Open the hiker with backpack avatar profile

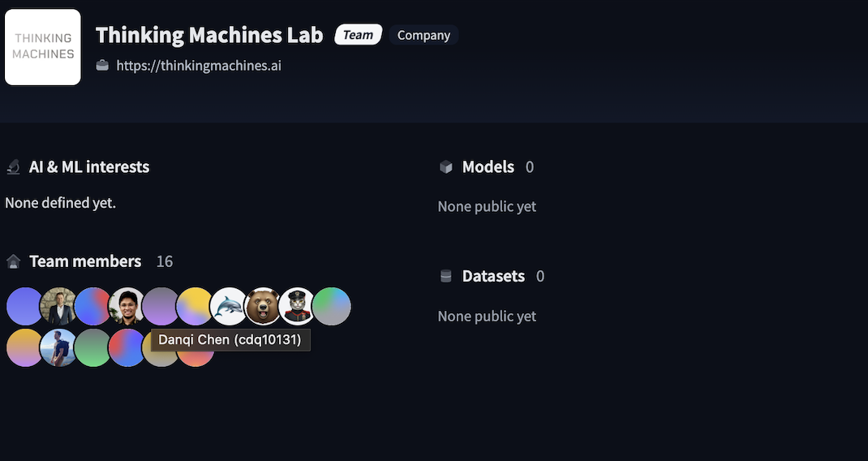(59, 347)
